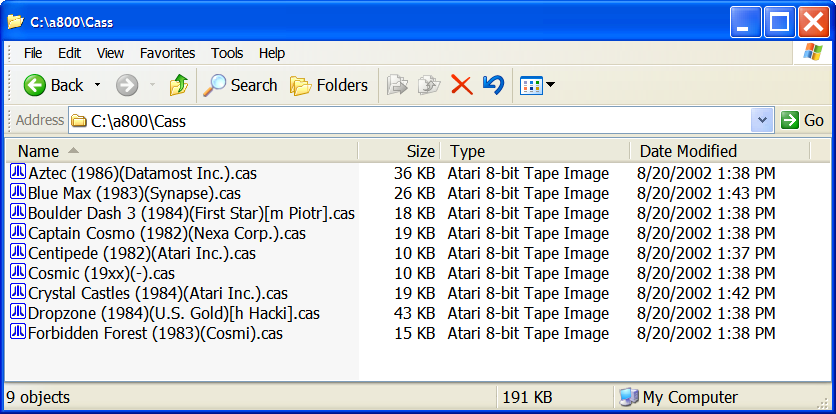This screenshot has height=414, width=836.
Task: Open the Search pane
Action: 240,85
